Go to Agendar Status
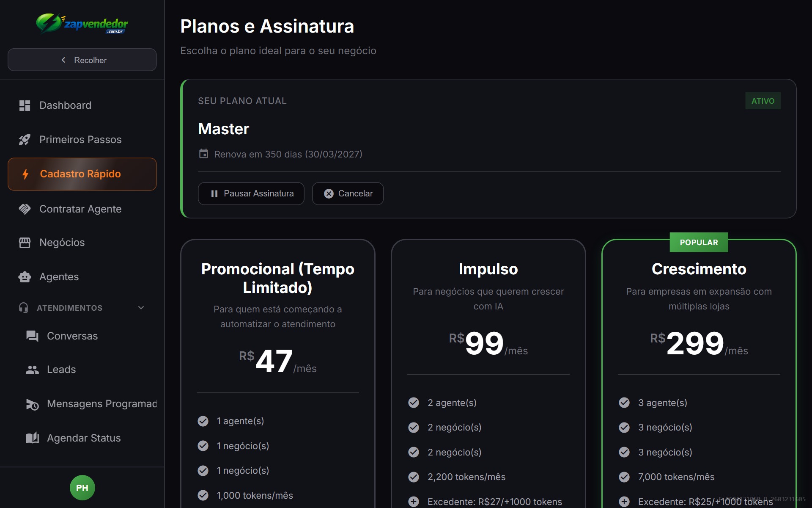 (86, 438)
